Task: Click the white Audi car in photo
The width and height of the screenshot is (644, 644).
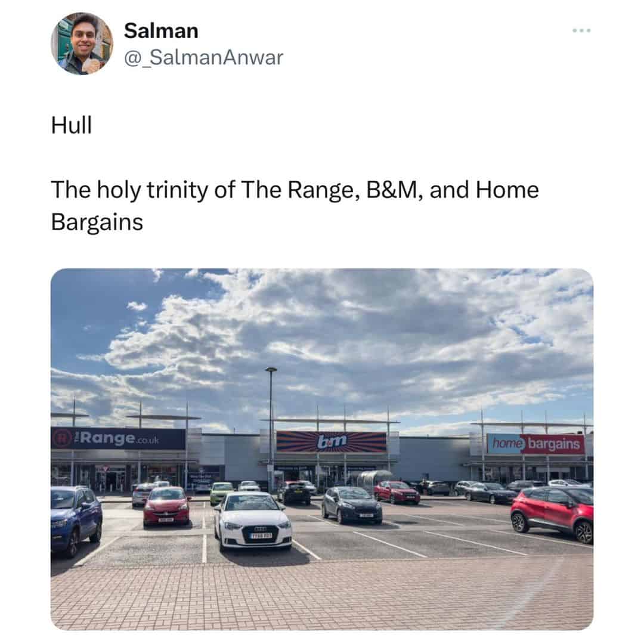Action: (252, 521)
